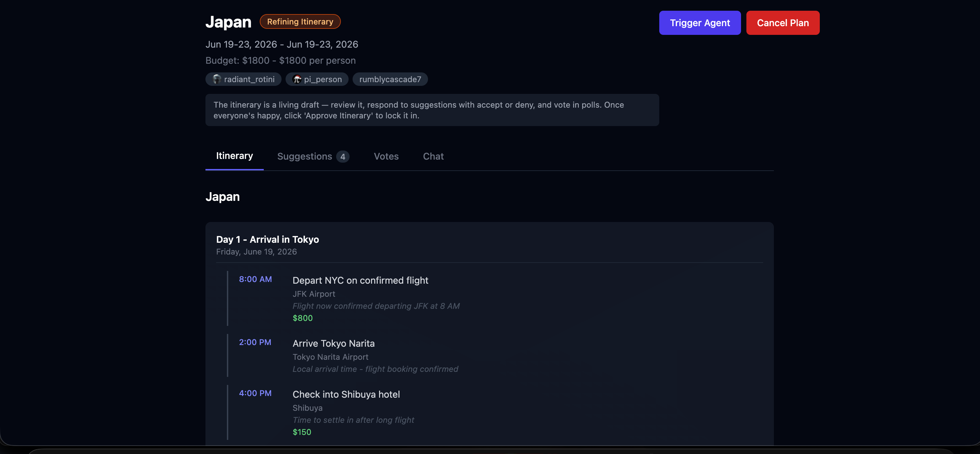Open the Chat tab
Screen dimensions: 980x454
(433, 156)
